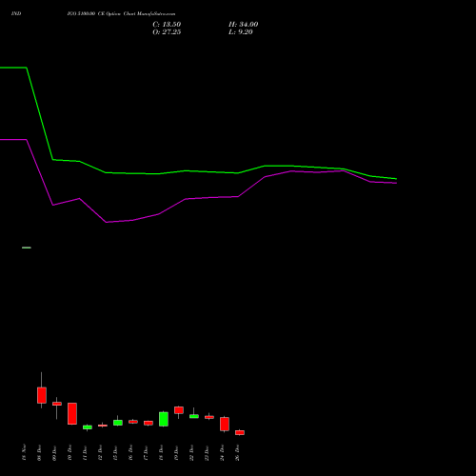Select the 17 Dec date axis label

(147, 453)
